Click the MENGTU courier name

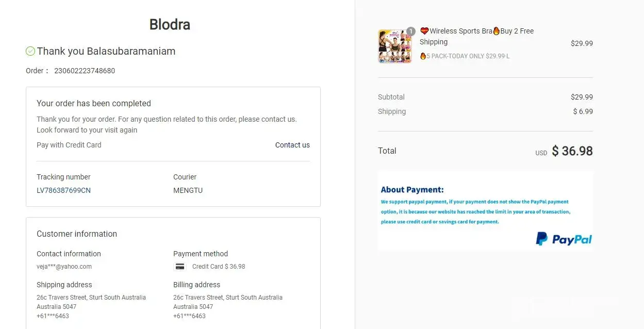[188, 190]
